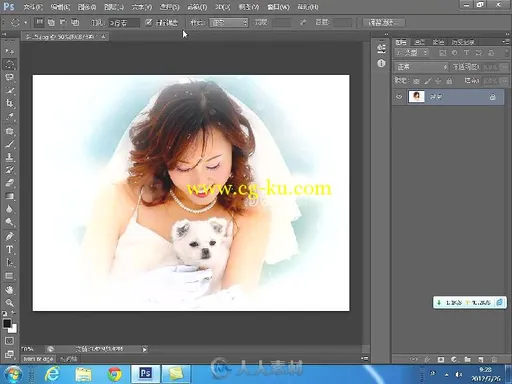Create a new layer from Layers panel bottom

pos(481,359)
